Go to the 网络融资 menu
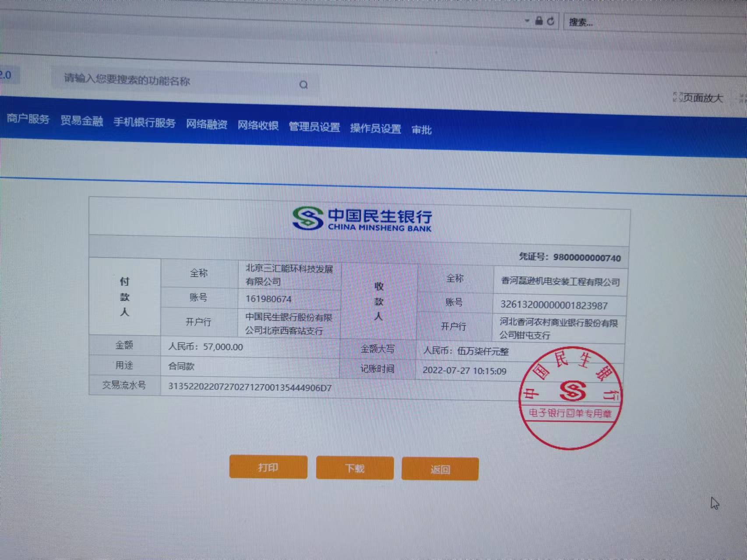The image size is (747, 560). tap(206, 124)
